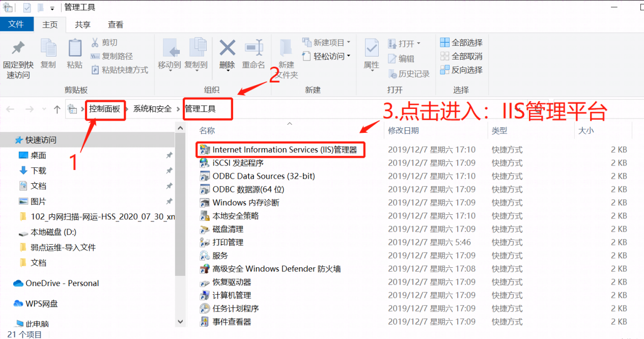This screenshot has width=644, height=339.
Task: Switch to the Home (主页) tab
Action: click(x=50, y=24)
